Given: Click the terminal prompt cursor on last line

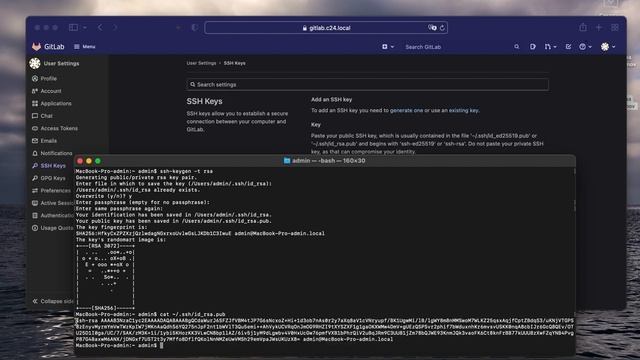Looking at the screenshot, I should coord(162,345).
